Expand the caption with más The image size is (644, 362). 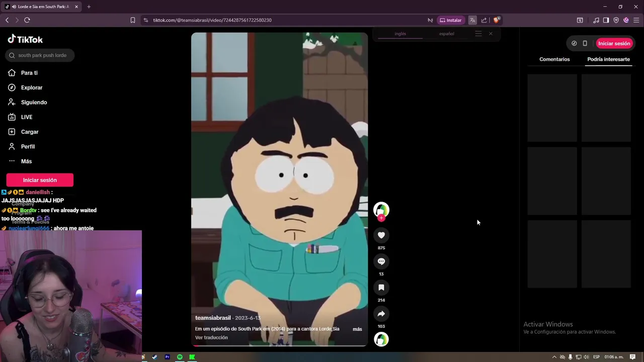click(357, 329)
